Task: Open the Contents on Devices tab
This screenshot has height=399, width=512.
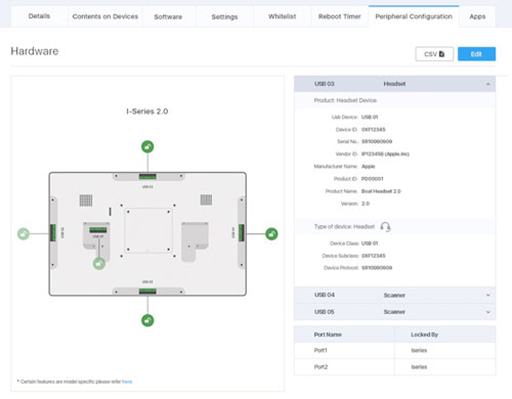Action: [105, 16]
